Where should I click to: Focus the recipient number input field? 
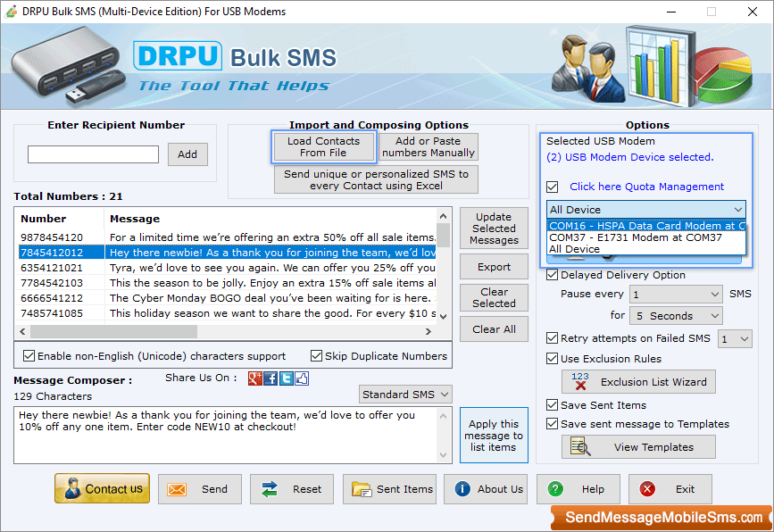pos(94,154)
